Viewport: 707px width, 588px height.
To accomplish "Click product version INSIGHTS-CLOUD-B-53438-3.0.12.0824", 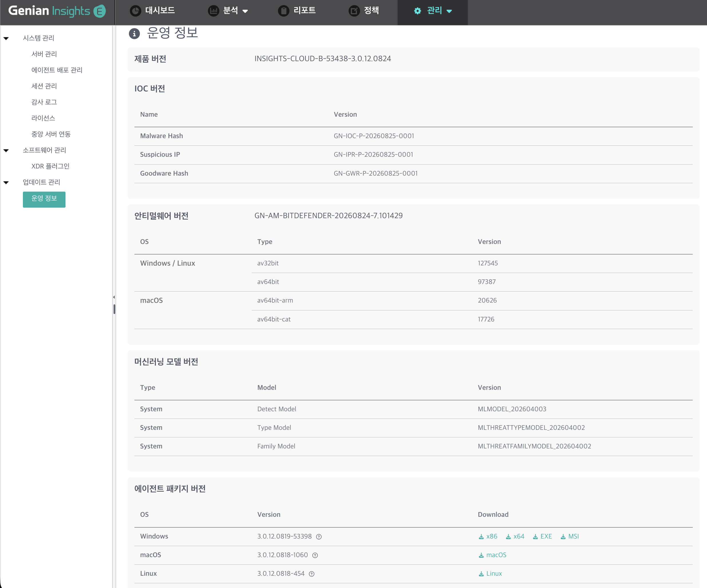I will (x=323, y=59).
